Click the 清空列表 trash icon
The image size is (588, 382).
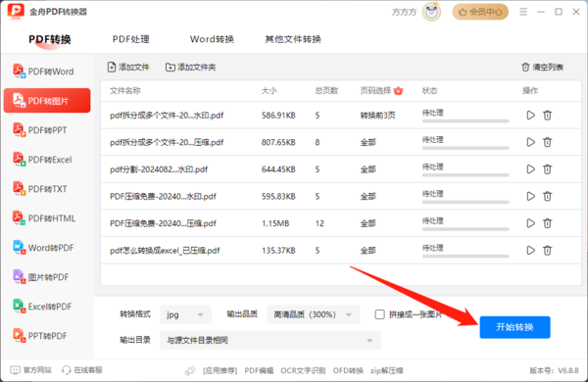525,68
